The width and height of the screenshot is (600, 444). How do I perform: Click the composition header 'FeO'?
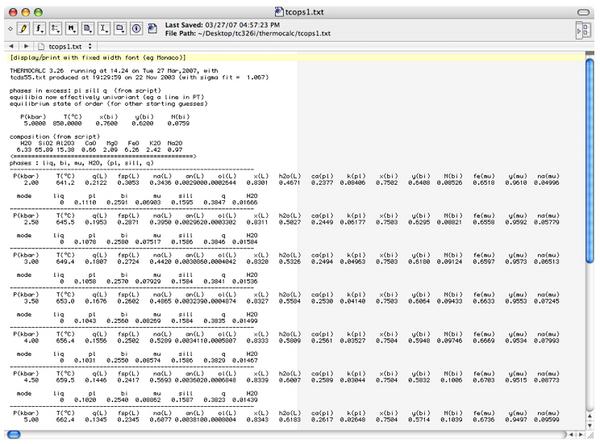pyautogui.click(x=133, y=143)
